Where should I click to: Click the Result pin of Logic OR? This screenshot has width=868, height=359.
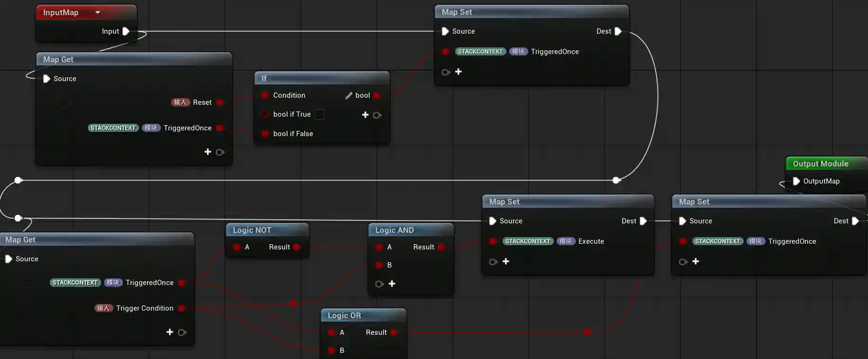click(x=393, y=332)
